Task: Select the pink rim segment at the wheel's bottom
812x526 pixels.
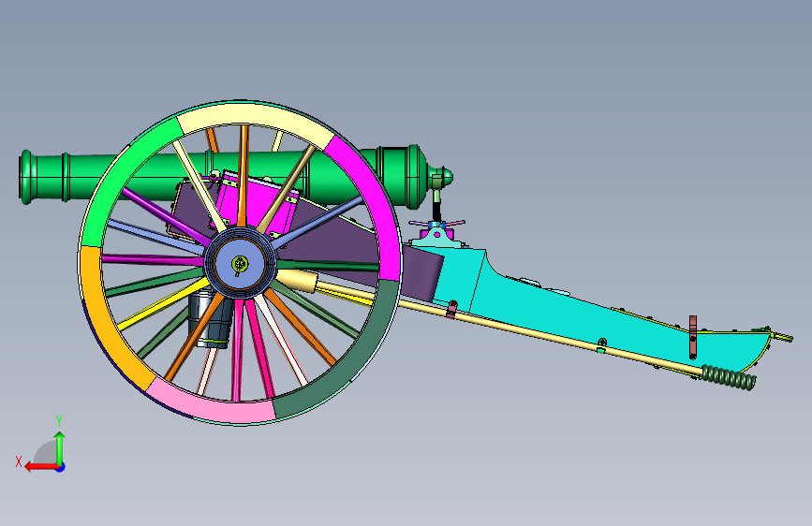Action: (x=213, y=403)
